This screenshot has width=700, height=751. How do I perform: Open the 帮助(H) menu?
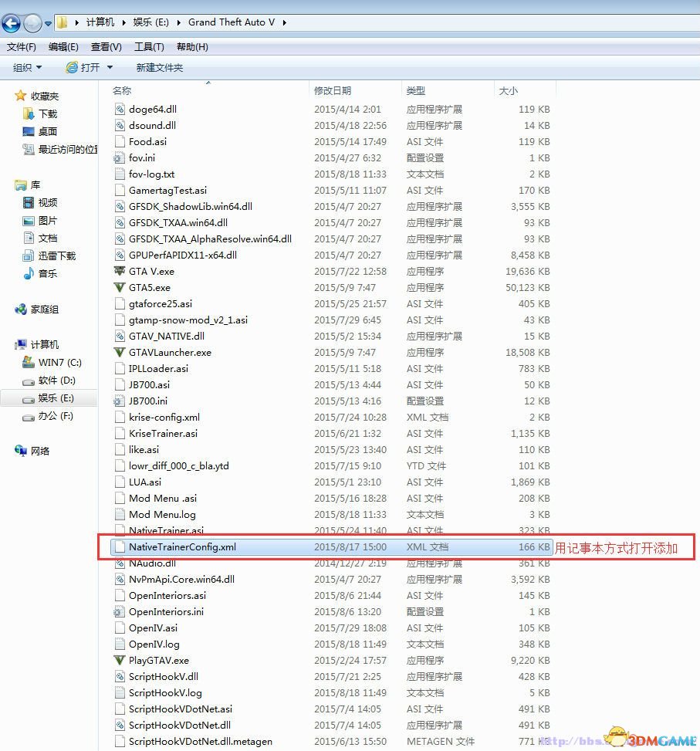click(192, 47)
